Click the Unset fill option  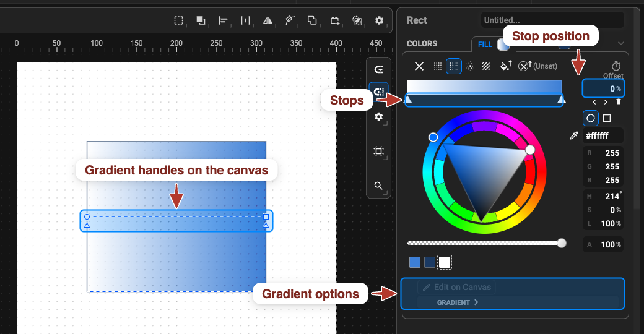537,66
